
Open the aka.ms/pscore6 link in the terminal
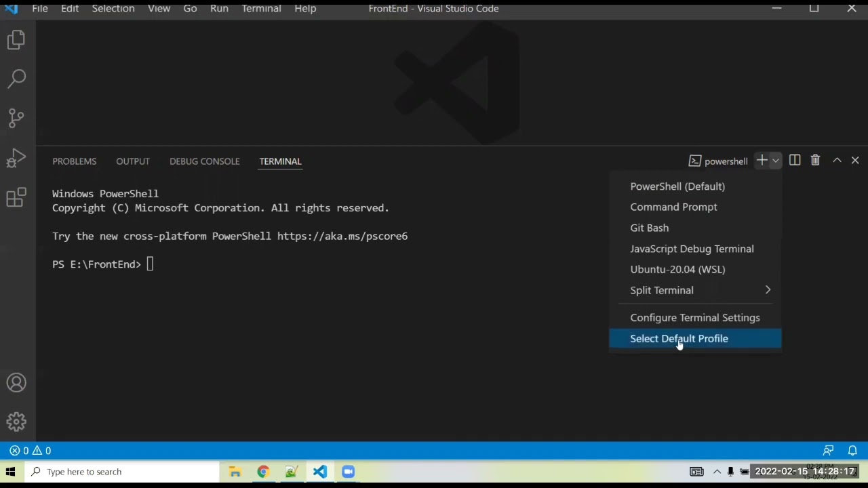click(342, 237)
